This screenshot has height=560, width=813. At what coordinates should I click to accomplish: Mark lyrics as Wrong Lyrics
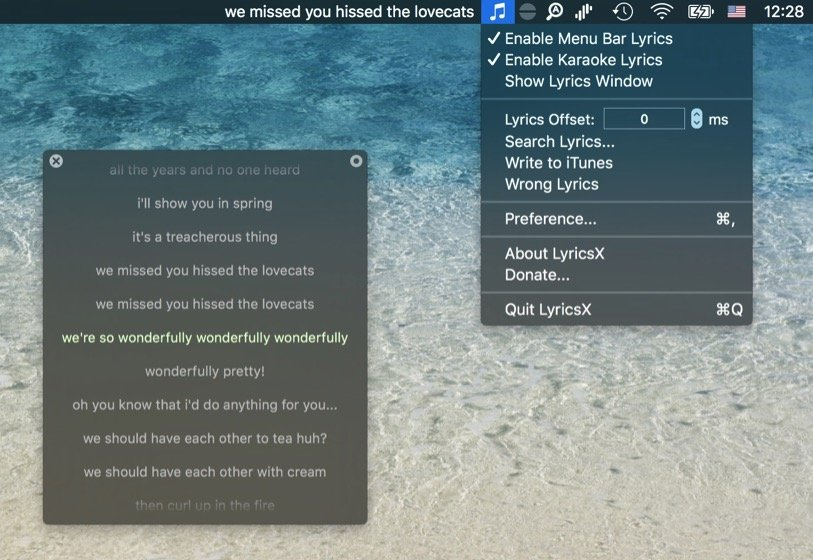pos(551,184)
